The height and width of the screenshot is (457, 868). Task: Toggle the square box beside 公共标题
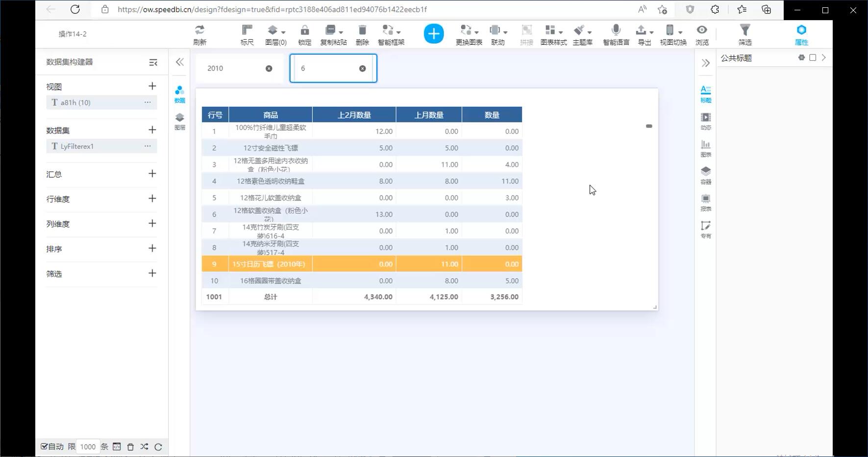[813, 58]
